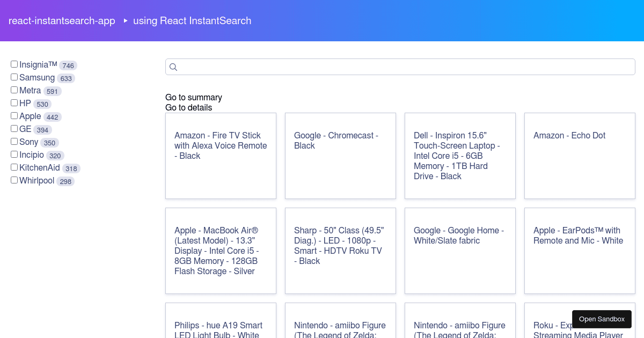Click the Go to summary link
644x338 pixels.
point(194,98)
